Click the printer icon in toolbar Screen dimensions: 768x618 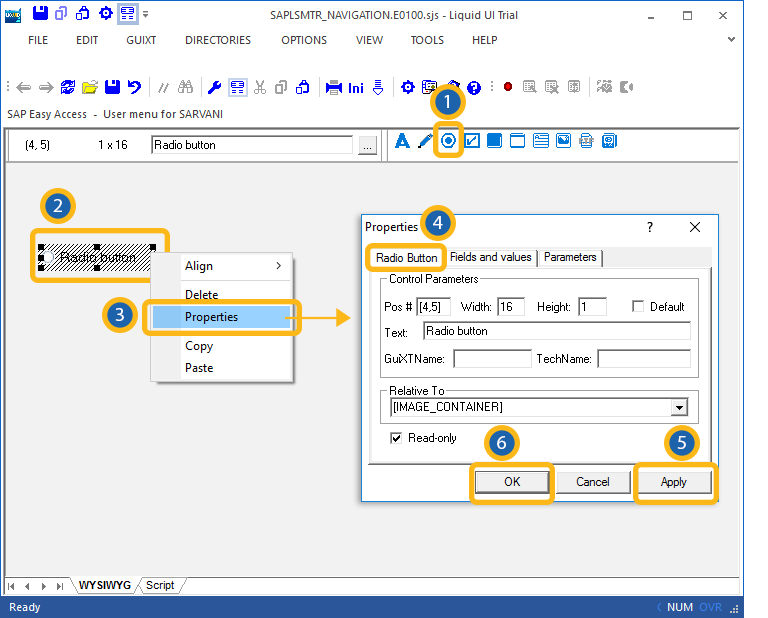pos(334,87)
